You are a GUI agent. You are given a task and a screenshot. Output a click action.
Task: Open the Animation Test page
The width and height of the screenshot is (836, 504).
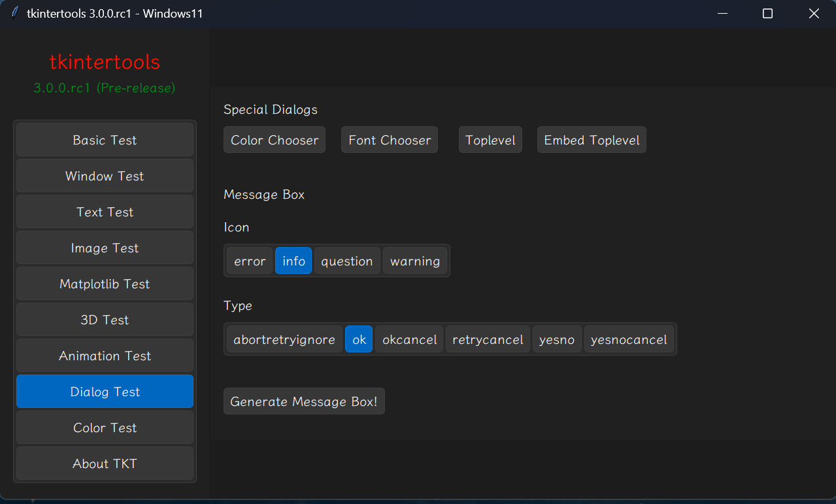104,355
